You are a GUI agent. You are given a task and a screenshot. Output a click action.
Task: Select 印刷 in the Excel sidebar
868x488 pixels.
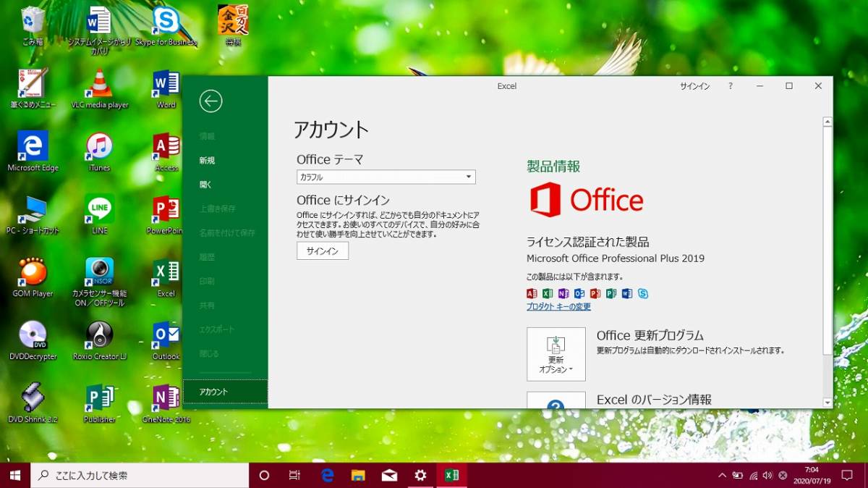[207, 281]
